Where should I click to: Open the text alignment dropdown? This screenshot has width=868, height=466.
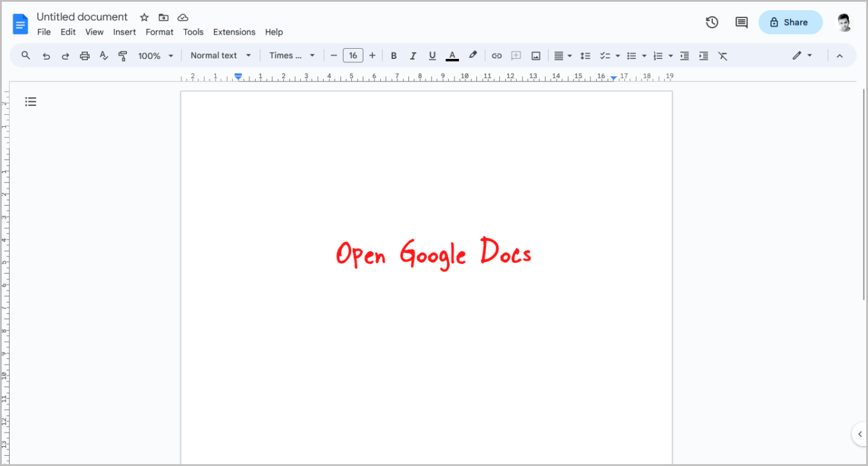click(x=562, y=56)
